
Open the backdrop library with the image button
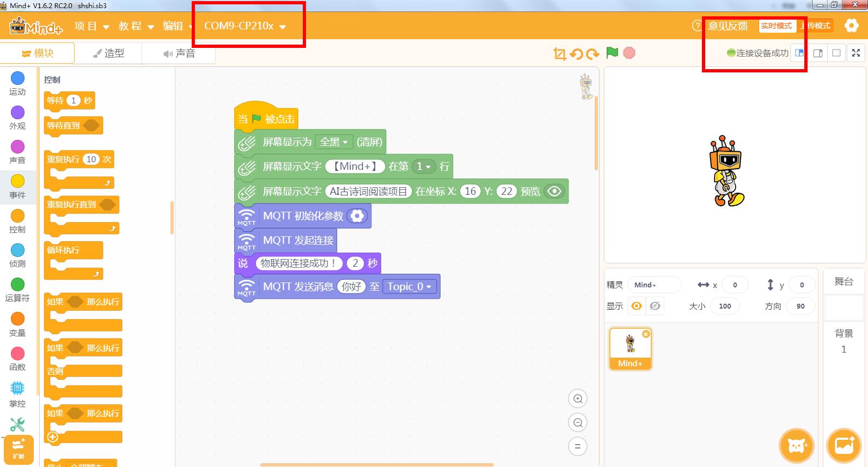843,446
